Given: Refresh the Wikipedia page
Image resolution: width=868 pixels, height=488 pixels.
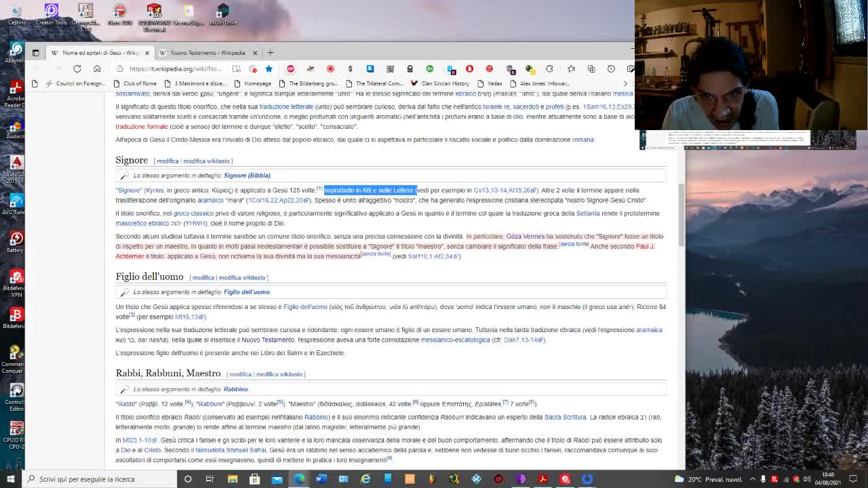Looking at the screenshot, I should [x=77, y=68].
